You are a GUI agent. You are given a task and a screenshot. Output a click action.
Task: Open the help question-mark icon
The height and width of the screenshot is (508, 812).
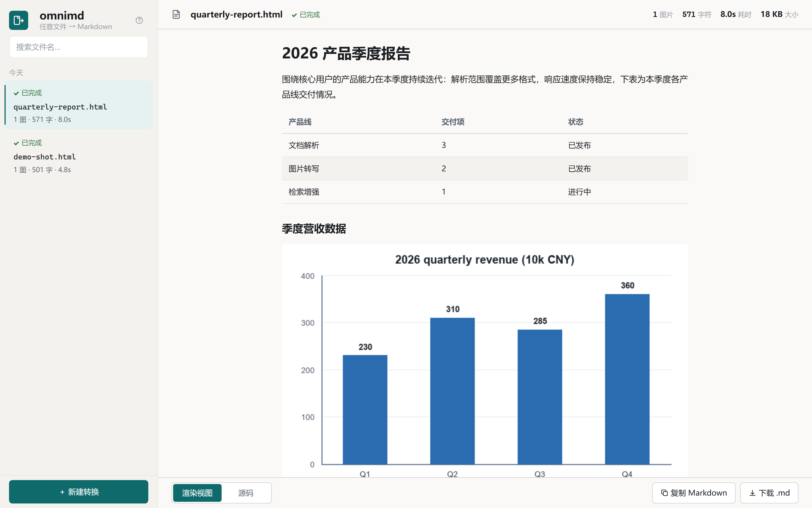139,20
